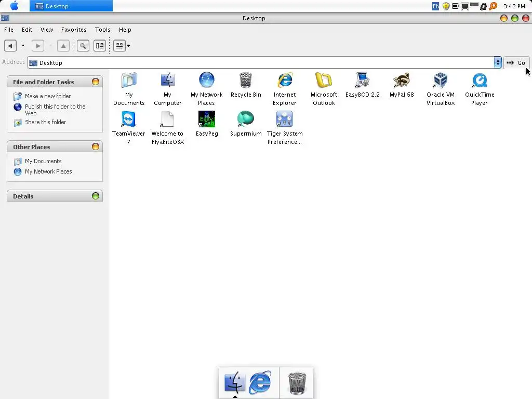Click the 3:42 PM clock
The height and width of the screenshot is (399, 532).
pyautogui.click(x=514, y=6)
